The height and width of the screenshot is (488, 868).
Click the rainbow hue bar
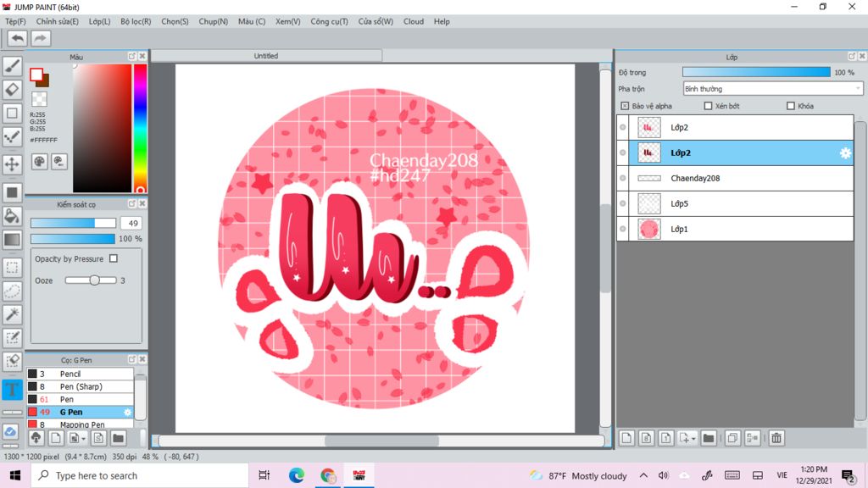point(140,129)
